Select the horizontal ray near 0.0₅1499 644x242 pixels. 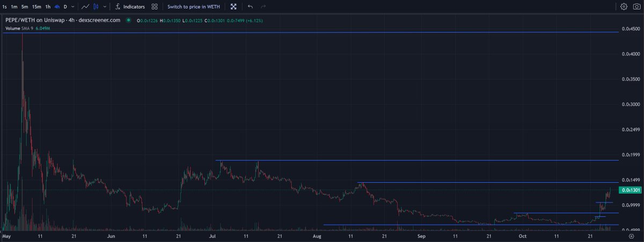[x=488, y=183]
